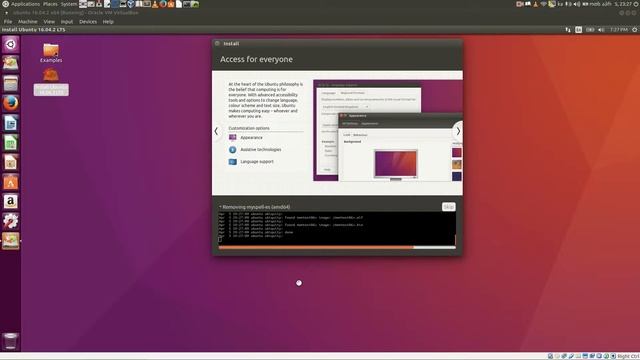This screenshot has height=360, width=640.
Task: Click the guest network indicator icon
Action: tap(568, 30)
